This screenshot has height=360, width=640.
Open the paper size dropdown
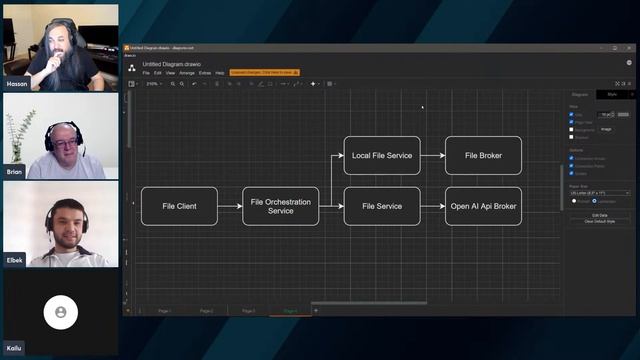(600, 193)
